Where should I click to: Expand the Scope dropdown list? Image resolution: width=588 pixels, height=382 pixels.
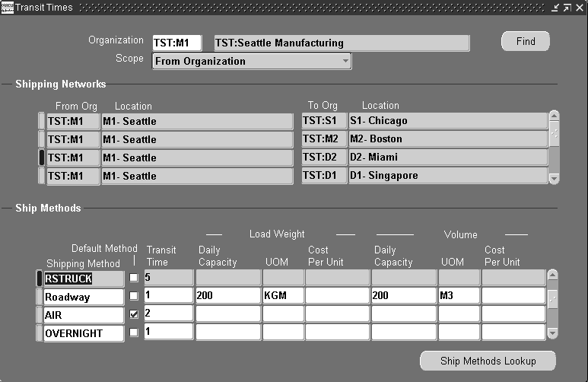(x=345, y=61)
